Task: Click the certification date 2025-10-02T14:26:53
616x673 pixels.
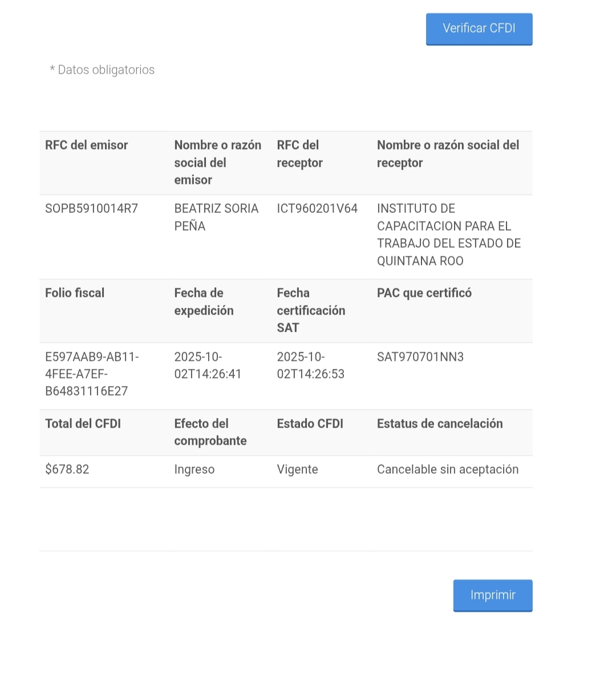Action: (311, 365)
